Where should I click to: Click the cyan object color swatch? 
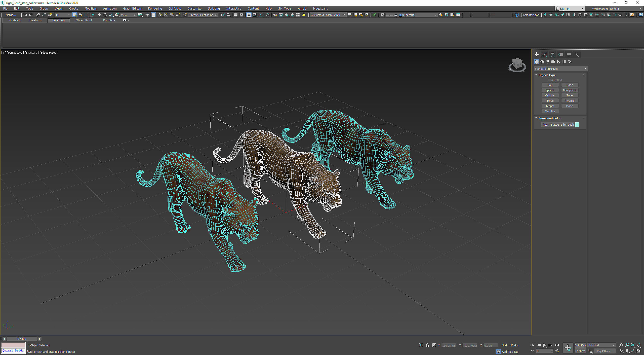point(577,125)
